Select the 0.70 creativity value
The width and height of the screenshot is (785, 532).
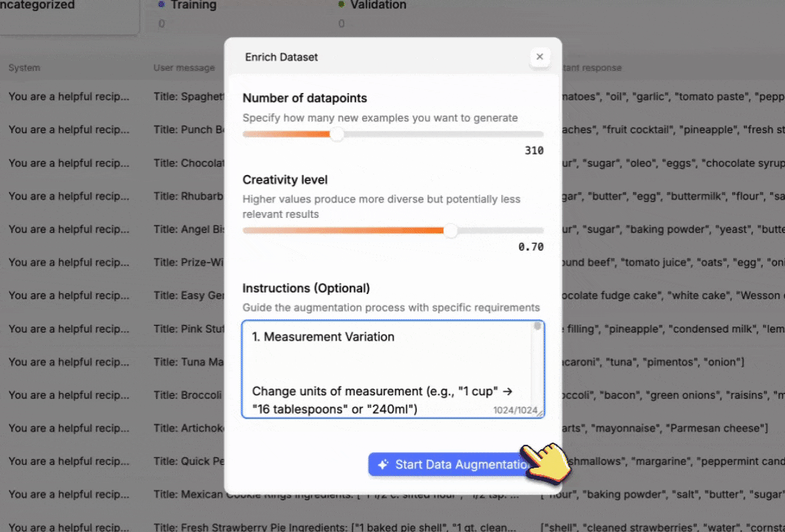[x=531, y=247]
